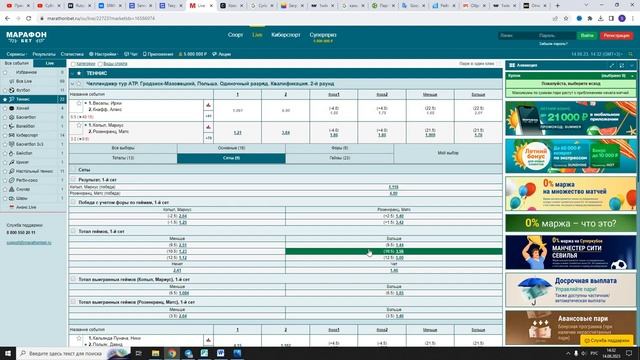Switch to Handicaps (8) market tab
Screen dimensions: 640x360
[x=340, y=148]
